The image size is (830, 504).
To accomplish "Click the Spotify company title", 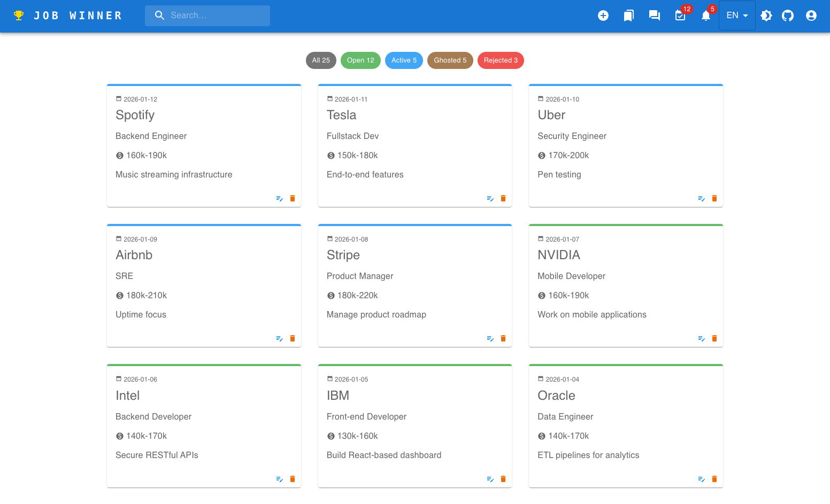I will [135, 115].
